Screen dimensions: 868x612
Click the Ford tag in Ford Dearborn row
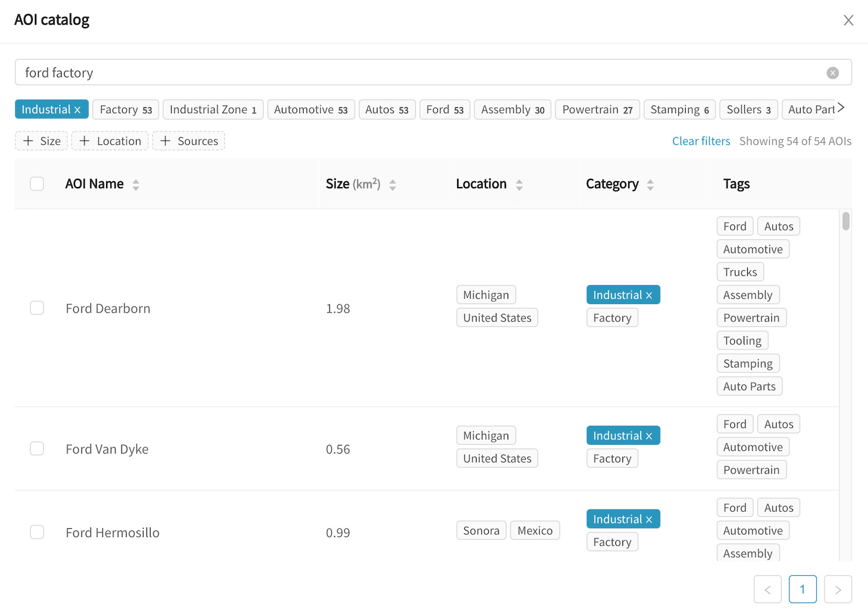tap(735, 226)
